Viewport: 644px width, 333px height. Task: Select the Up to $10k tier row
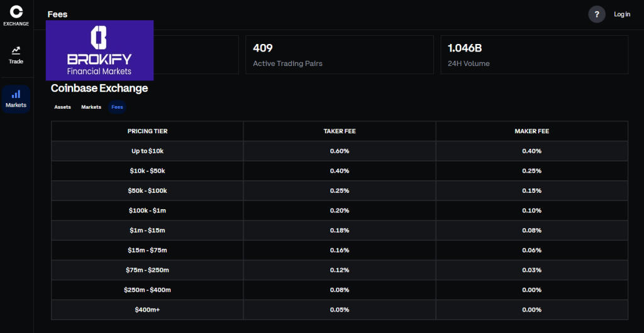coord(147,151)
